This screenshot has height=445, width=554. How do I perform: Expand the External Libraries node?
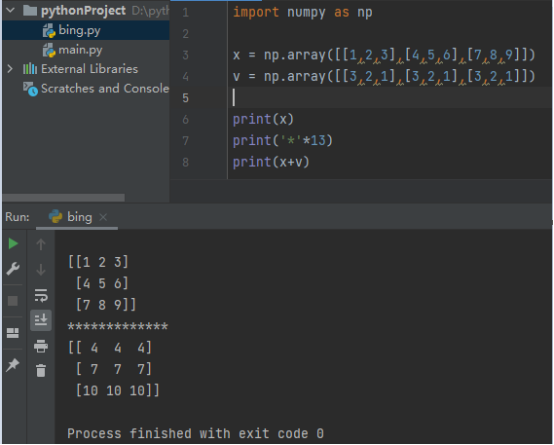click(x=10, y=69)
